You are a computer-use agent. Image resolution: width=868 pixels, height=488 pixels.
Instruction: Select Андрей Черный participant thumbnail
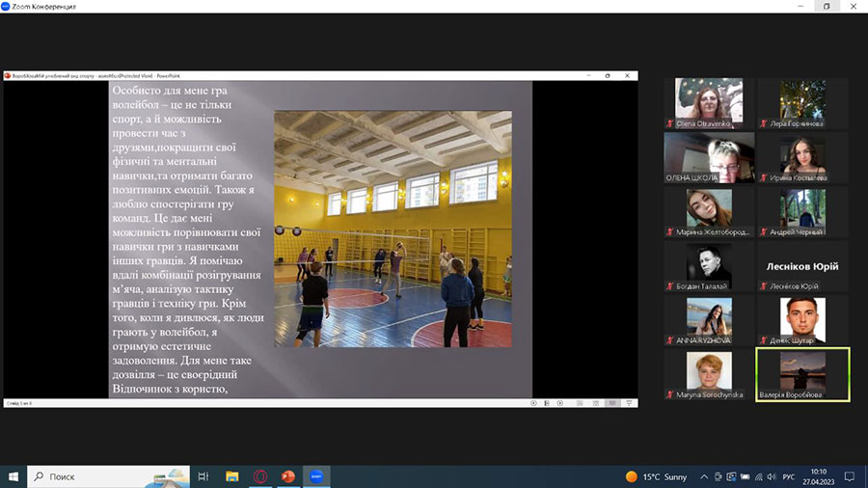pyautogui.click(x=802, y=211)
